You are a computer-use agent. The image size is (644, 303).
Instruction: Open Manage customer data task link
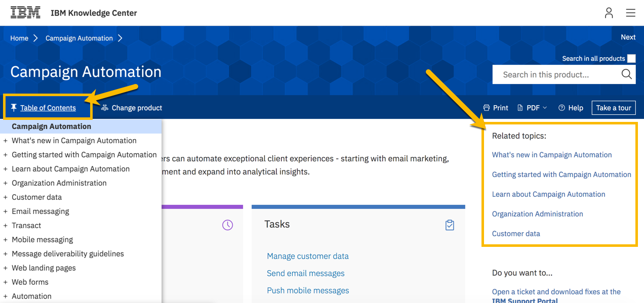tap(308, 256)
